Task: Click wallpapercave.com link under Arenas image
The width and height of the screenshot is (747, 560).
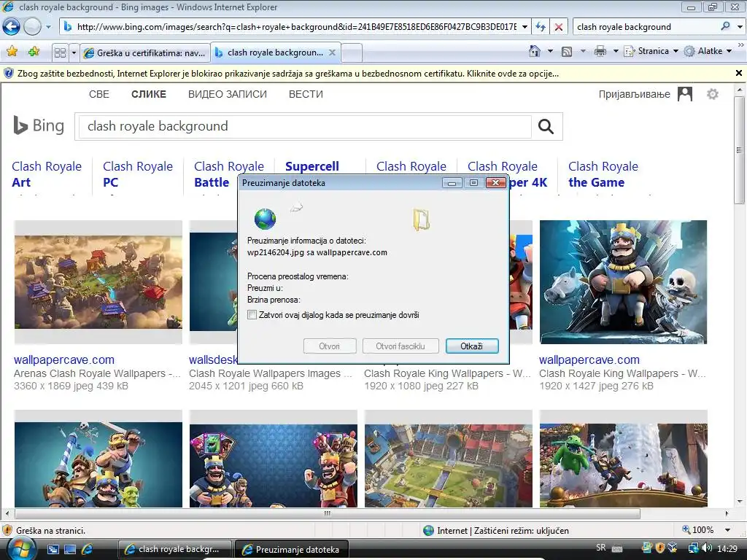Action: tap(64, 360)
